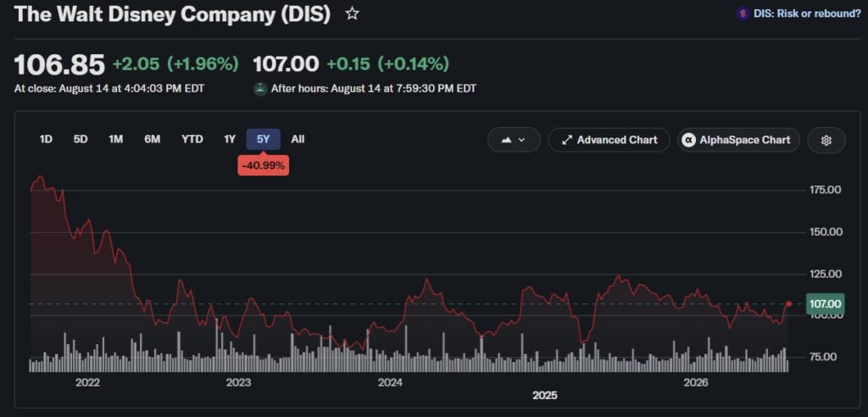Click the purple DIS insight icon
This screenshot has width=868, height=417.
click(743, 14)
